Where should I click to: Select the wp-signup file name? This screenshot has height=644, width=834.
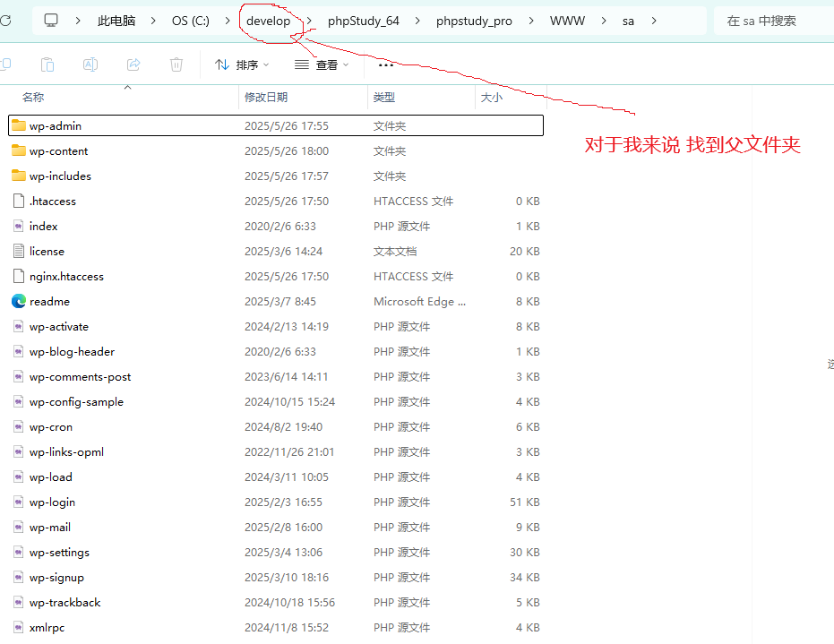(57, 577)
